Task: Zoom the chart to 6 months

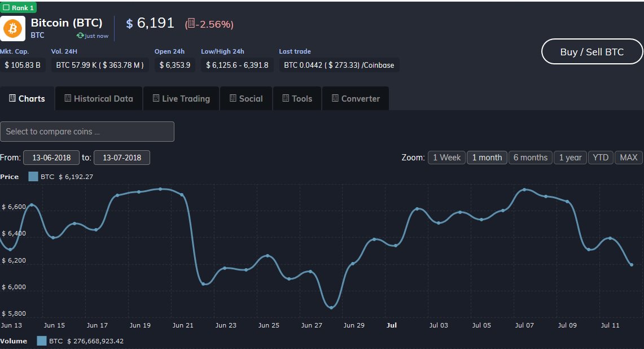Action: point(530,158)
